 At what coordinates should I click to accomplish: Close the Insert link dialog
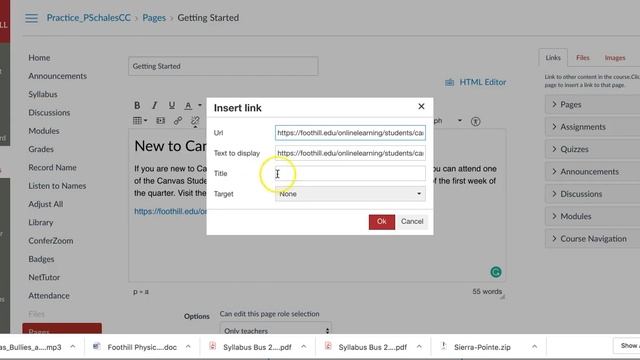coord(421,107)
